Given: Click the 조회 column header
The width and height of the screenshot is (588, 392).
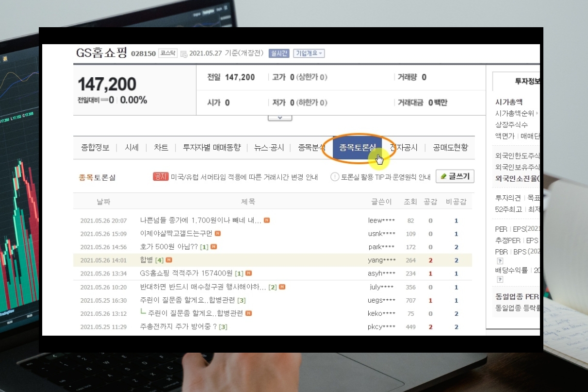Looking at the screenshot, I should tap(410, 202).
